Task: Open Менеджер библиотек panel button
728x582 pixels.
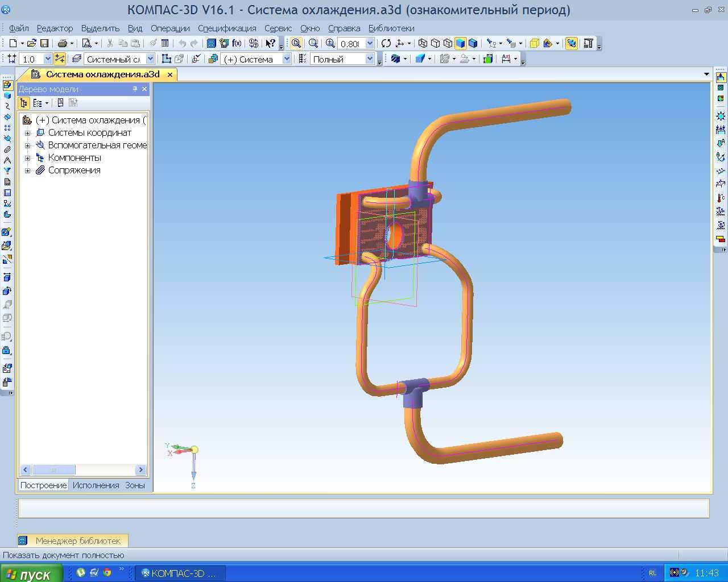Action: [72, 541]
